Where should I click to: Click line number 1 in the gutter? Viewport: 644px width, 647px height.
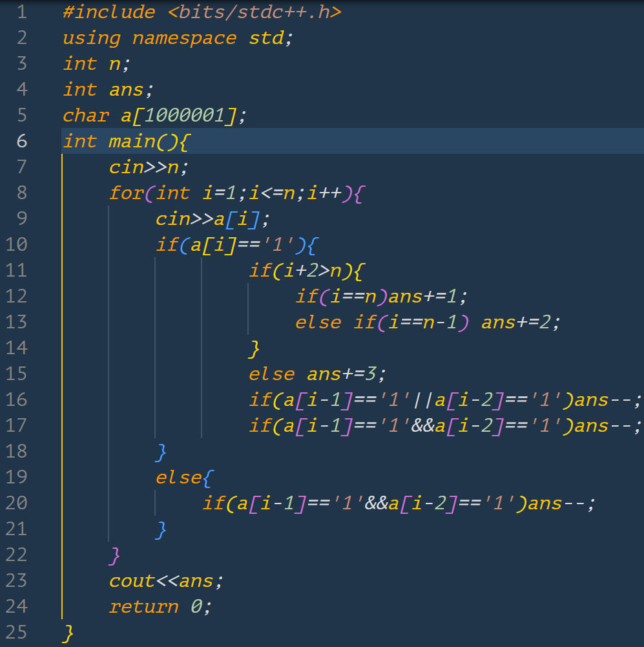coord(21,12)
